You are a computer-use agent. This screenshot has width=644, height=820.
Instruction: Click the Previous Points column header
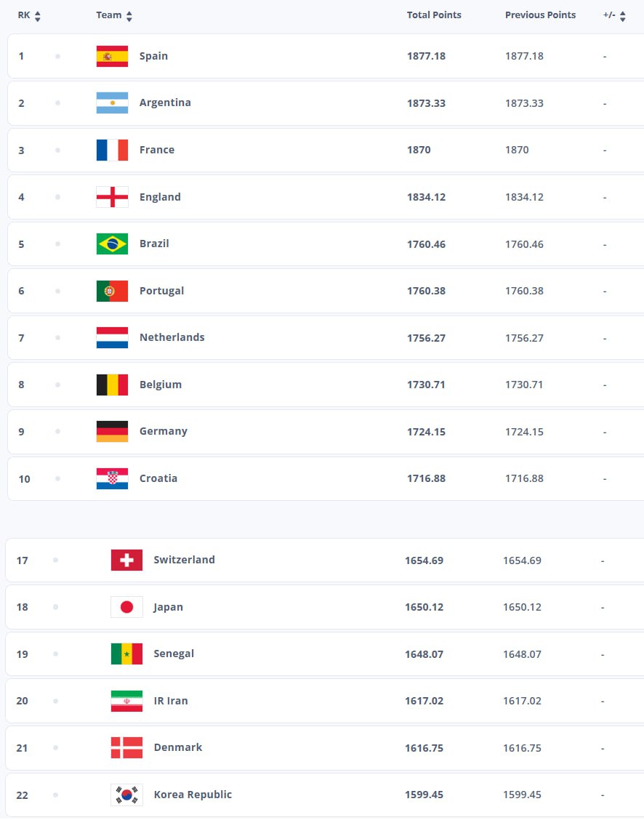(540, 15)
